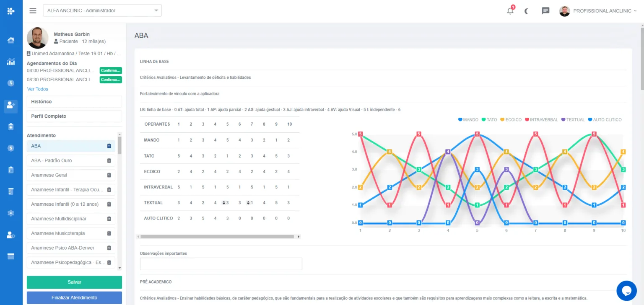The image size is (644, 305).
Task: Toggle dark mode moon icon
Action: 527,11
